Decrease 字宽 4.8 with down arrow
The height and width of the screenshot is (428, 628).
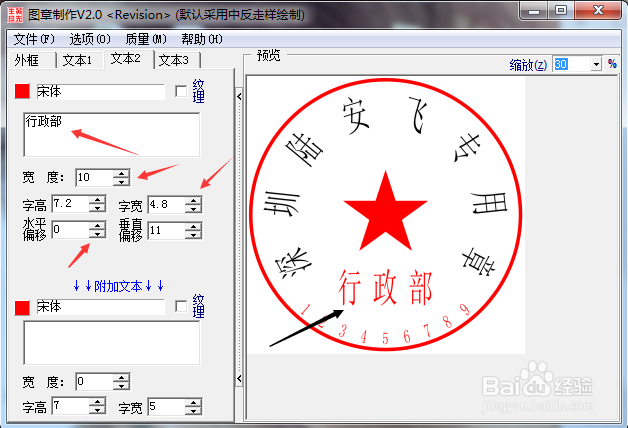193,209
